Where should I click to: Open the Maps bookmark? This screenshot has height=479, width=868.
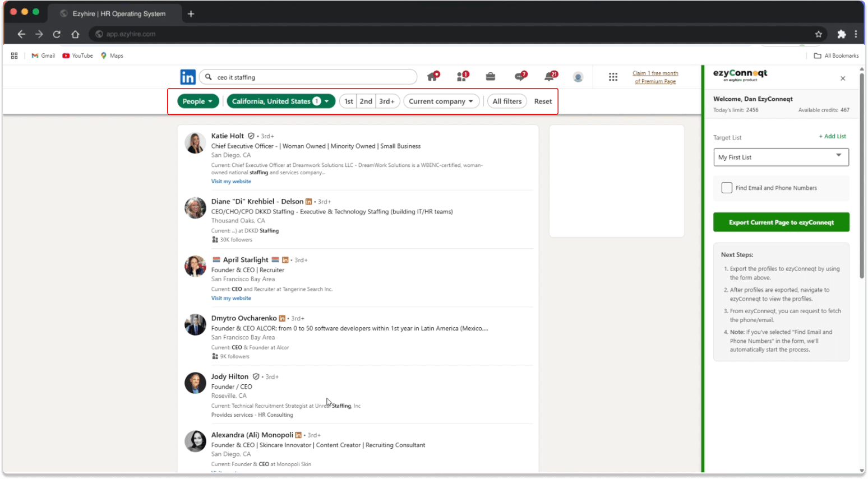[112, 55]
